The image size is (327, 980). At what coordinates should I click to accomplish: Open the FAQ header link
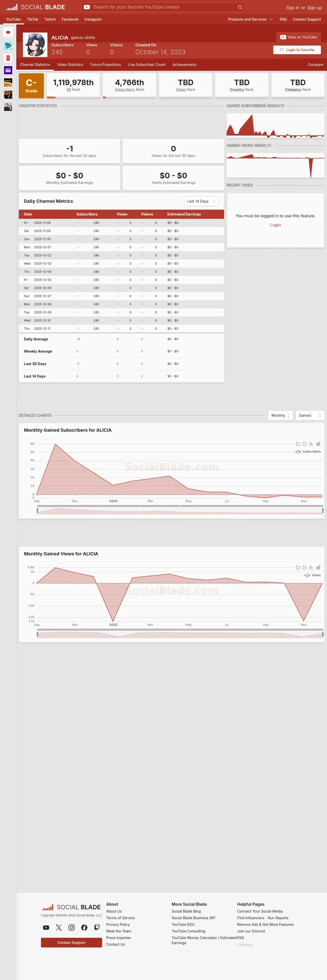tap(283, 19)
